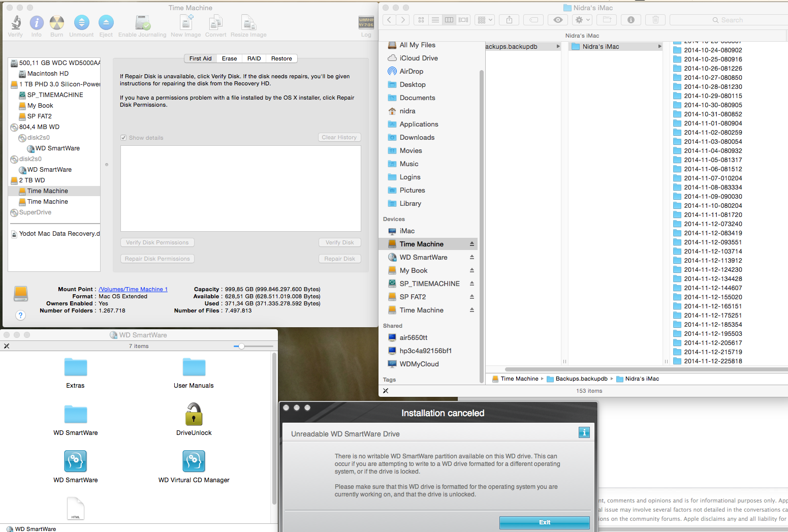Image resolution: width=788 pixels, height=532 pixels.
Task: Switch to the Erase tab
Action: click(229, 58)
